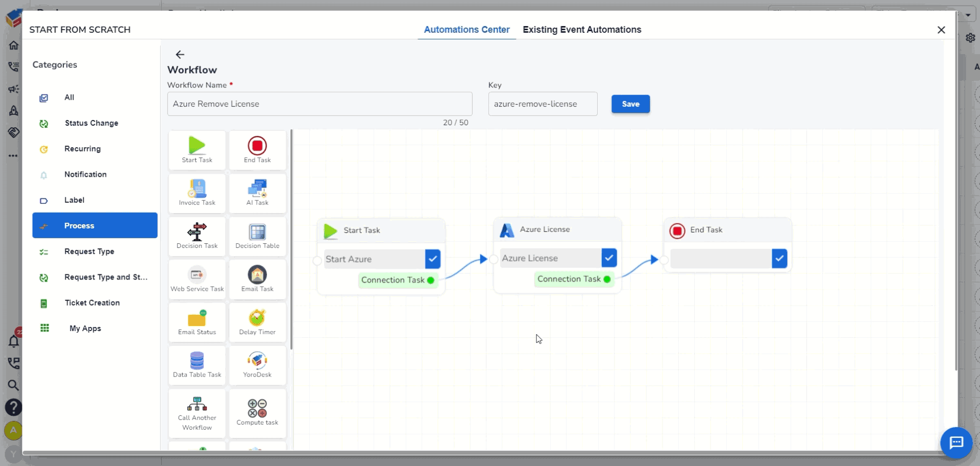This screenshot has height=466, width=980.
Task: Select the Ticket Creation category
Action: click(x=95, y=302)
